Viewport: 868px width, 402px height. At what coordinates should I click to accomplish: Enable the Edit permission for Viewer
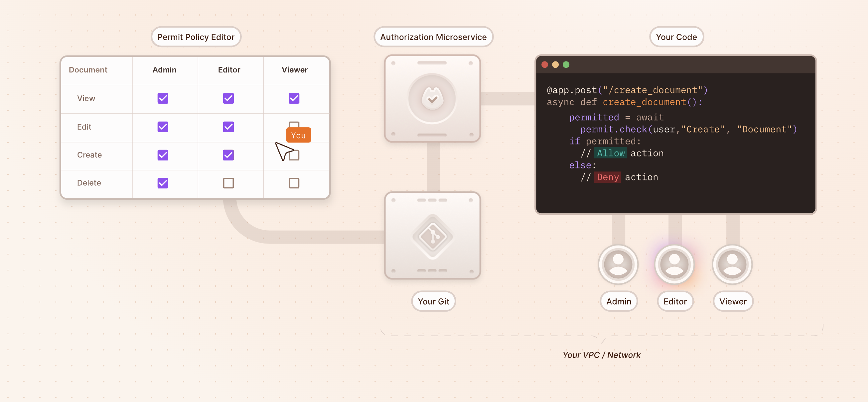(294, 125)
